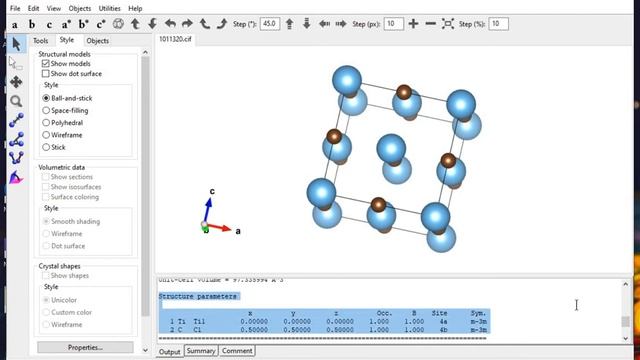Activate the magnify zoom tool
The width and height of the screenshot is (640, 360).
tap(16, 101)
